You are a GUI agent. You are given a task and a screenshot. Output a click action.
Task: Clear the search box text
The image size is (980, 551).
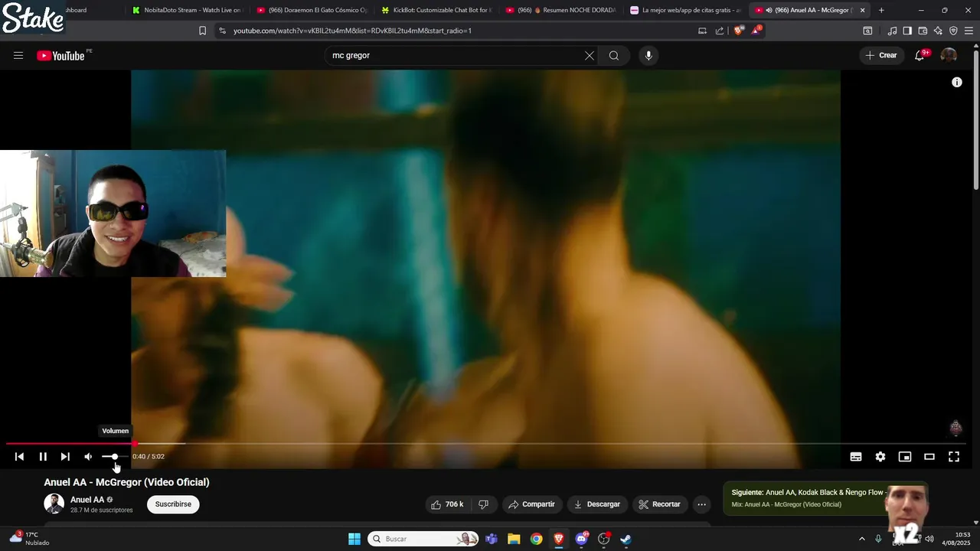point(590,55)
